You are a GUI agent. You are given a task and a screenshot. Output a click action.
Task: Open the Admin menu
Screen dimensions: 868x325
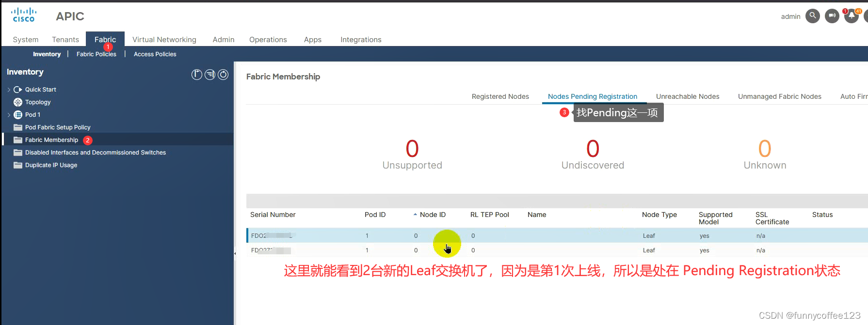[224, 40]
